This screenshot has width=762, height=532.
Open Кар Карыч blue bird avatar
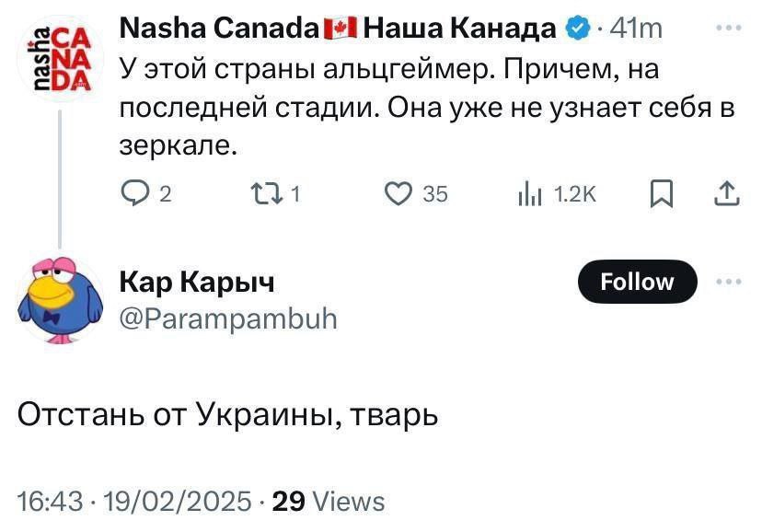[x=57, y=300]
